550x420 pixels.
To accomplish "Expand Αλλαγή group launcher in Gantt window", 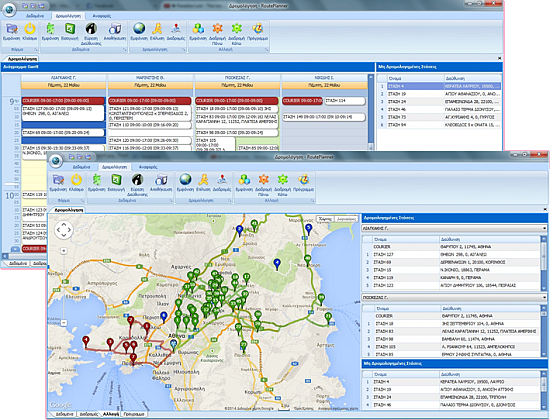I will point(266,50).
